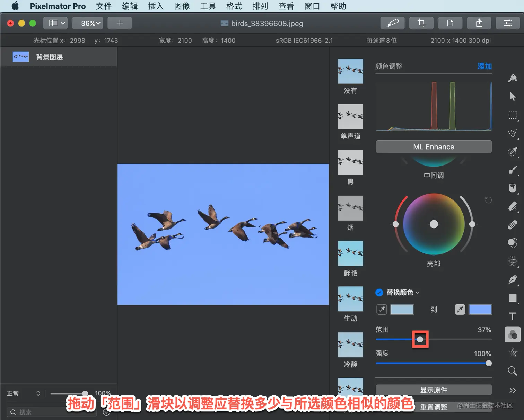
Task: Click the 添加 link
Action: [x=484, y=66]
